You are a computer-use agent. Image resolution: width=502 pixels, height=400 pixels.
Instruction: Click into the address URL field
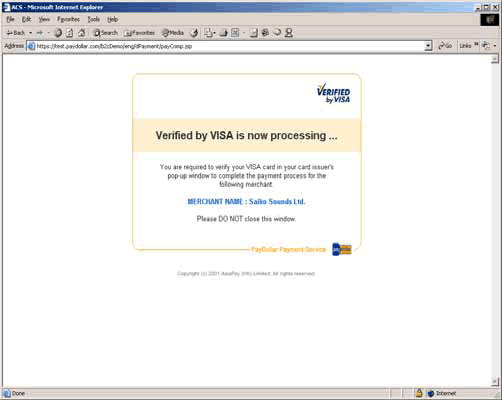229,46
